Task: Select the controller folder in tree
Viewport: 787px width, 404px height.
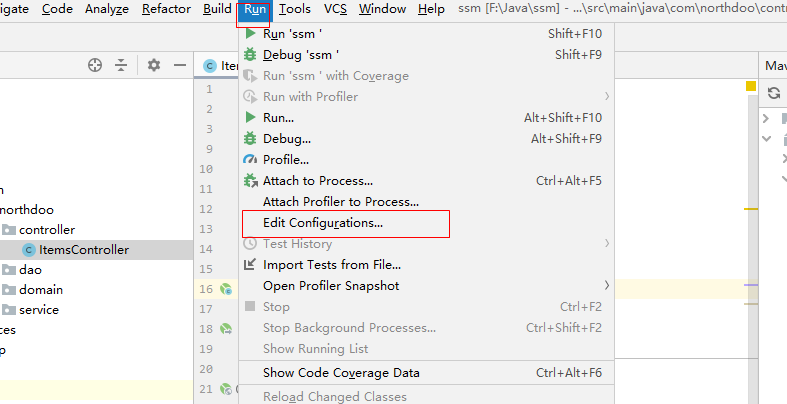Action: 47,229
